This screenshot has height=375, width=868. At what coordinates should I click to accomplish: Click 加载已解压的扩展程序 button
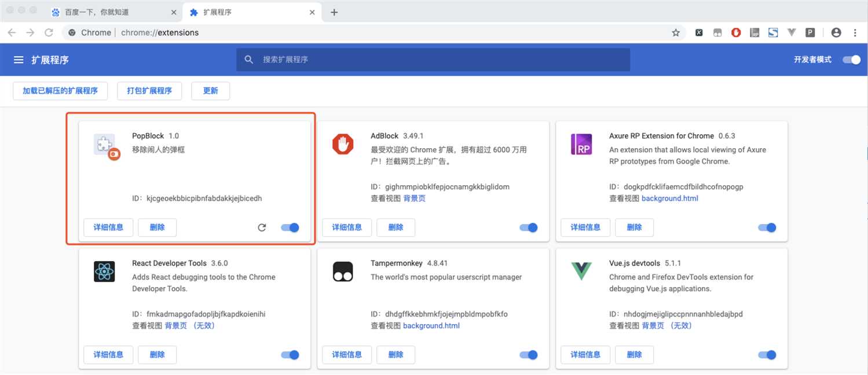click(x=60, y=91)
